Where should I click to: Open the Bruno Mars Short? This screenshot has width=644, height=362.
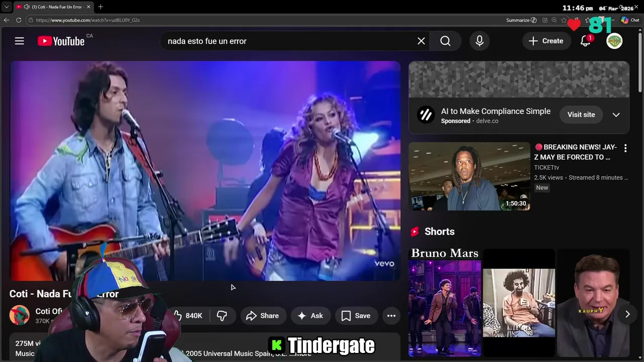[445, 303]
